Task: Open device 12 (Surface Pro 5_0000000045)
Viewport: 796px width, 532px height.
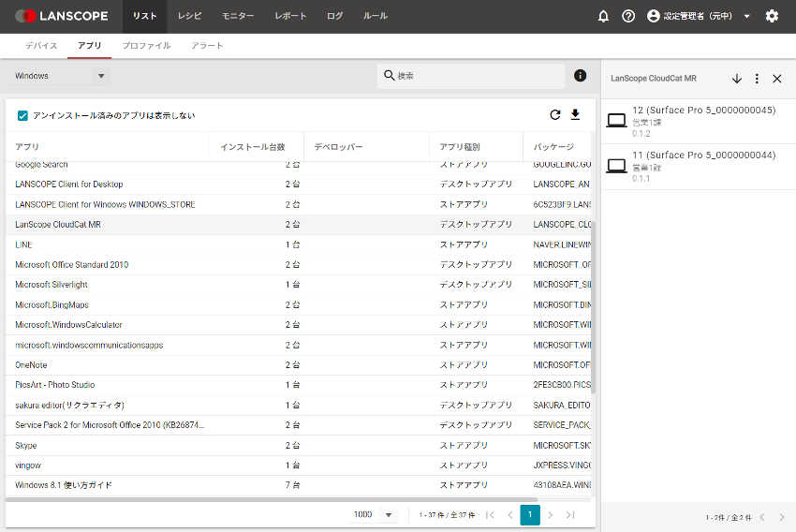Action: (x=699, y=122)
